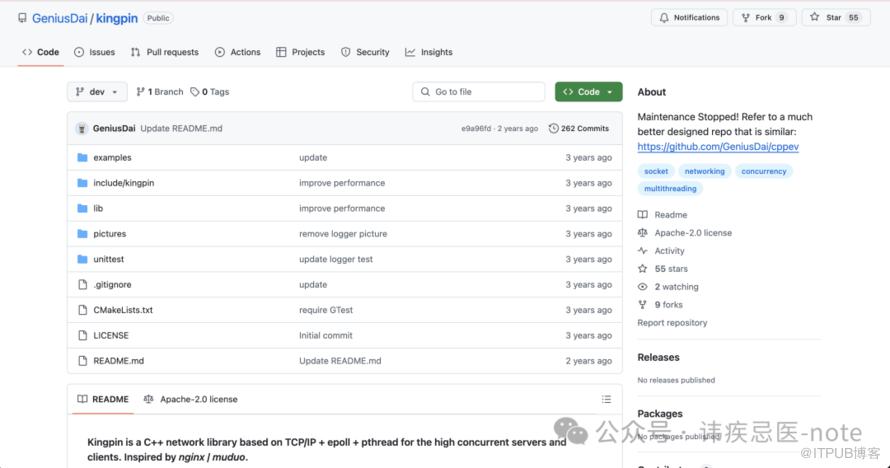Open the 1 Branch list link
Screen dimensions: 890x468
pos(160,92)
